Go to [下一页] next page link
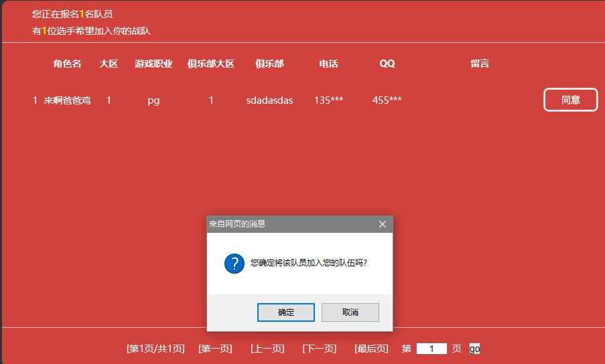This screenshot has height=364, width=605. coord(320,349)
